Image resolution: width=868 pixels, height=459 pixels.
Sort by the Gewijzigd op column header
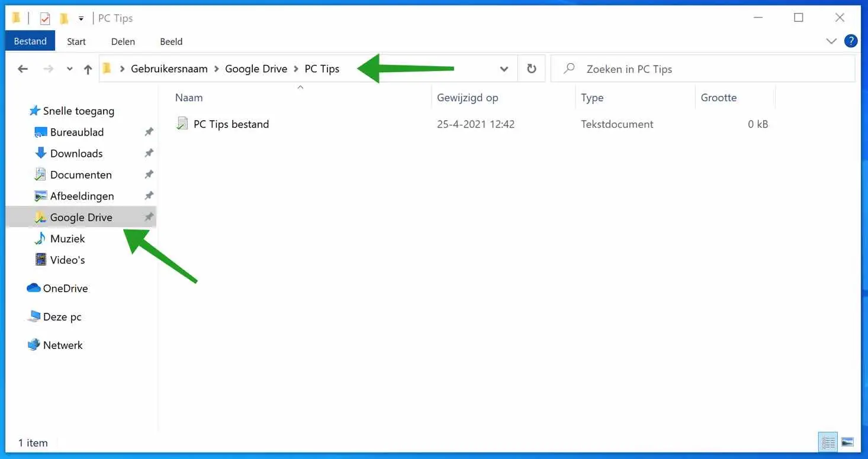467,98
